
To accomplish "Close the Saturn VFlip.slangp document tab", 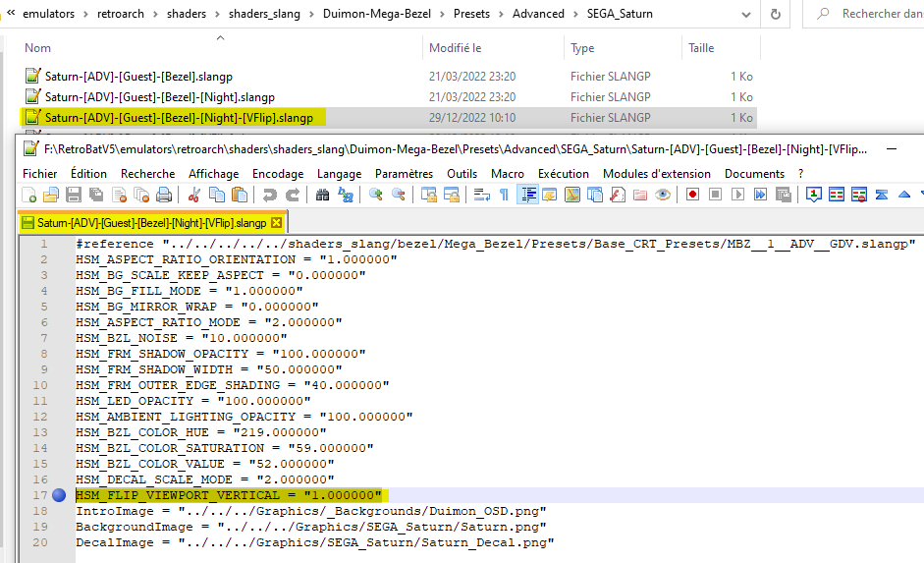I will tap(277, 223).
